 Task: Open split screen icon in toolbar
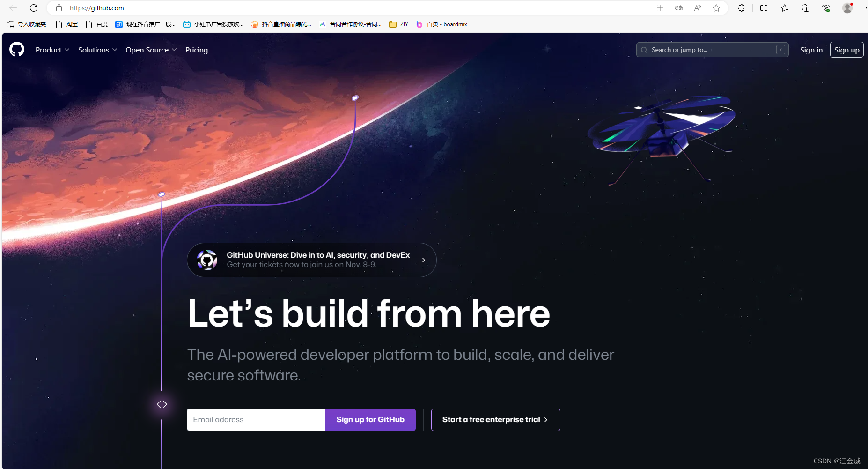click(x=764, y=8)
